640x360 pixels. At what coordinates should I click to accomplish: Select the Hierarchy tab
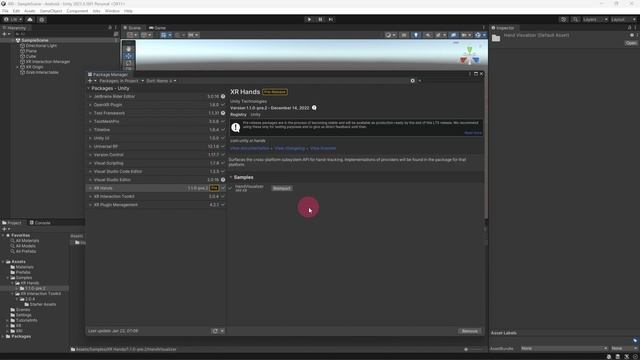pyautogui.click(x=15, y=28)
